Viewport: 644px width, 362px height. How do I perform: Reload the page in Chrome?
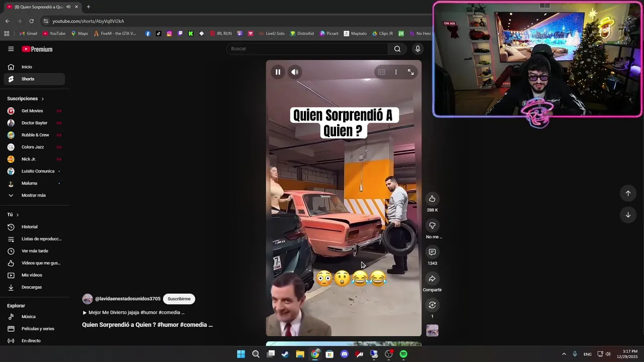click(x=31, y=21)
